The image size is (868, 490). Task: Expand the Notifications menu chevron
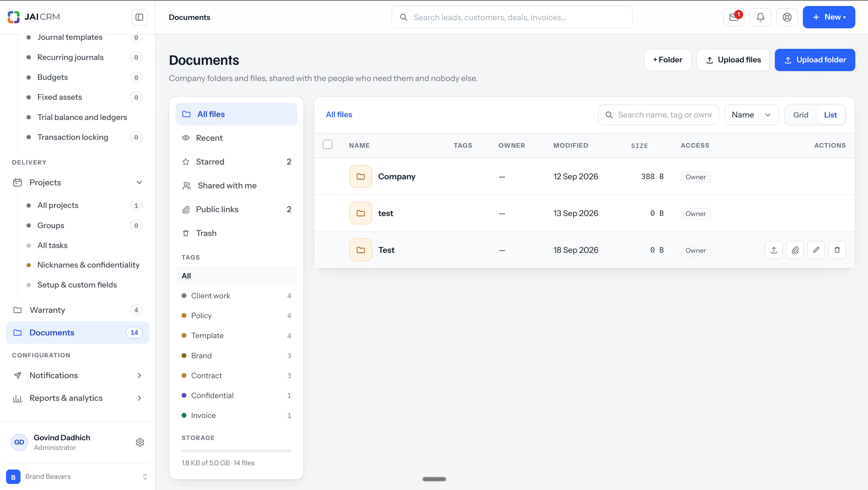coord(139,375)
